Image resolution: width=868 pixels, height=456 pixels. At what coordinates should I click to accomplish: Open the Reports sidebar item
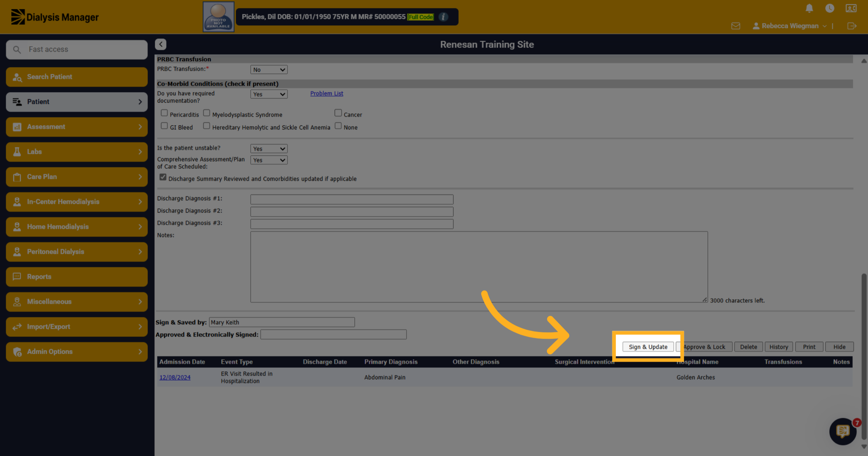pos(77,276)
